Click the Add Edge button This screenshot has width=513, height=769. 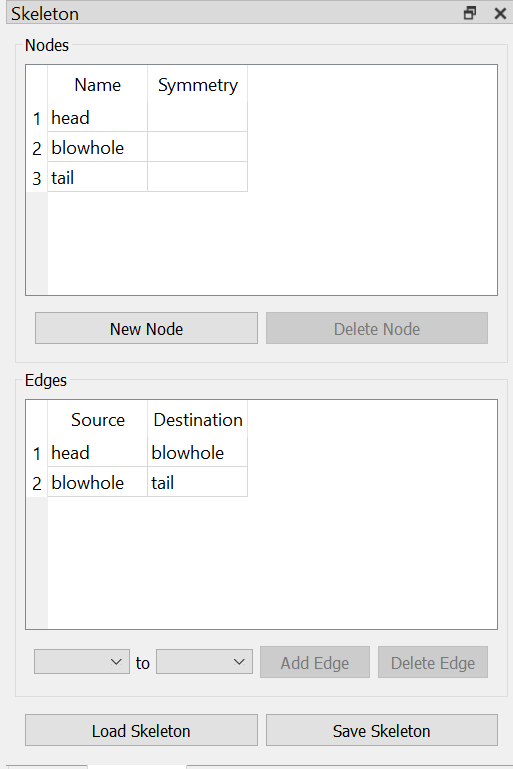pos(315,662)
